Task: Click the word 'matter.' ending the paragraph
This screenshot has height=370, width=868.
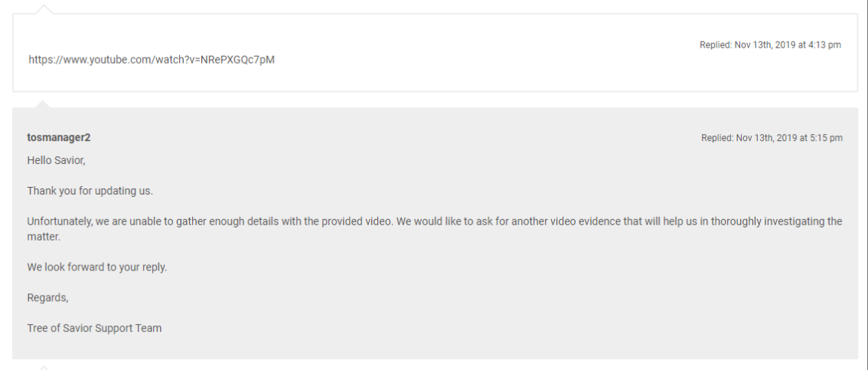Action: [x=43, y=237]
